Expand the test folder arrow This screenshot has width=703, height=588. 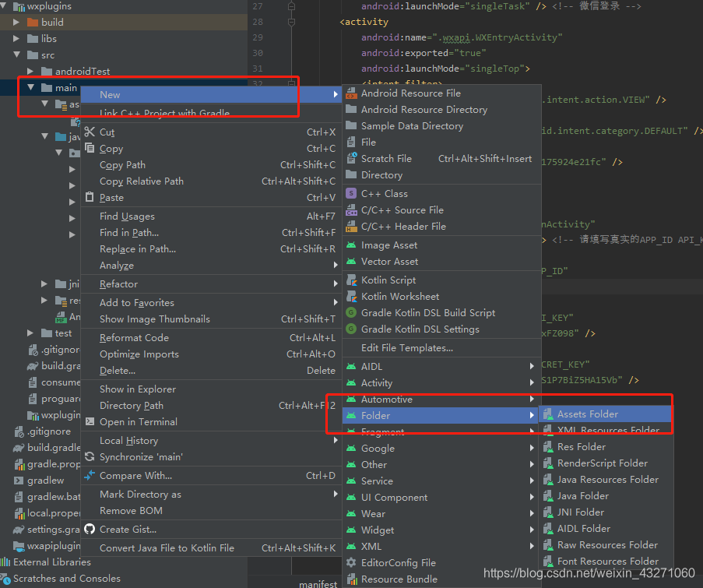pyautogui.click(x=30, y=333)
